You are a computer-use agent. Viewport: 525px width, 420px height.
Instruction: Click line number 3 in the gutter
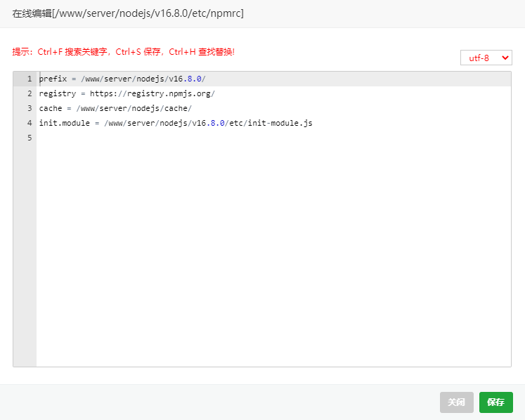tap(30, 108)
